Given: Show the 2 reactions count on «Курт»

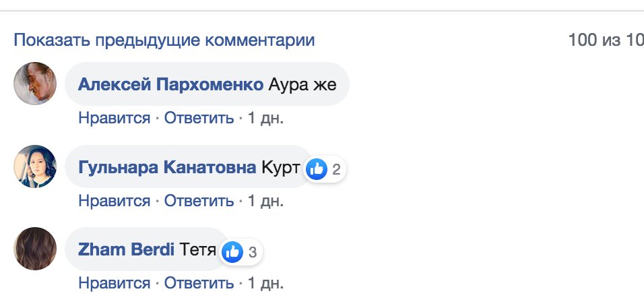Looking at the screenshot, I should click(x=336, y=169).
